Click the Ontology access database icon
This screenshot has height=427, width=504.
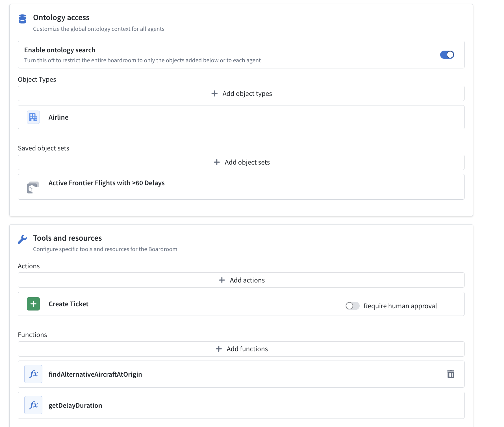pyautogui.click(x=22, y=19)
